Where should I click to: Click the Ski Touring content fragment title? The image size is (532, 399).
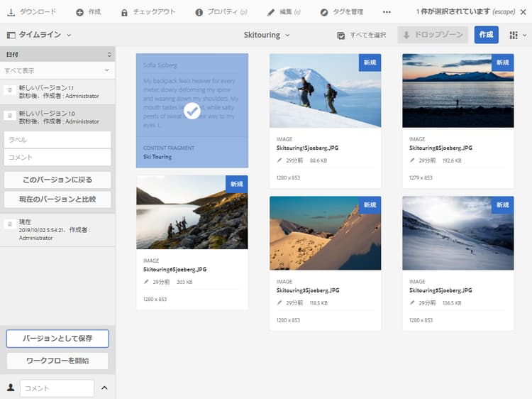point(157,156)
